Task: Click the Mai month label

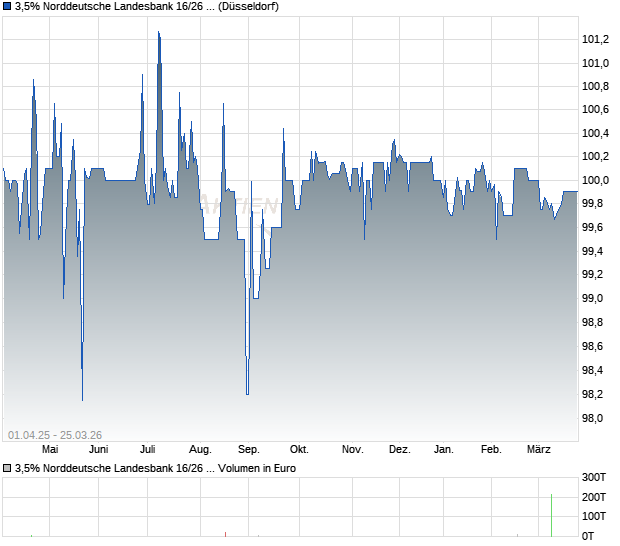Action: [50, 449]
